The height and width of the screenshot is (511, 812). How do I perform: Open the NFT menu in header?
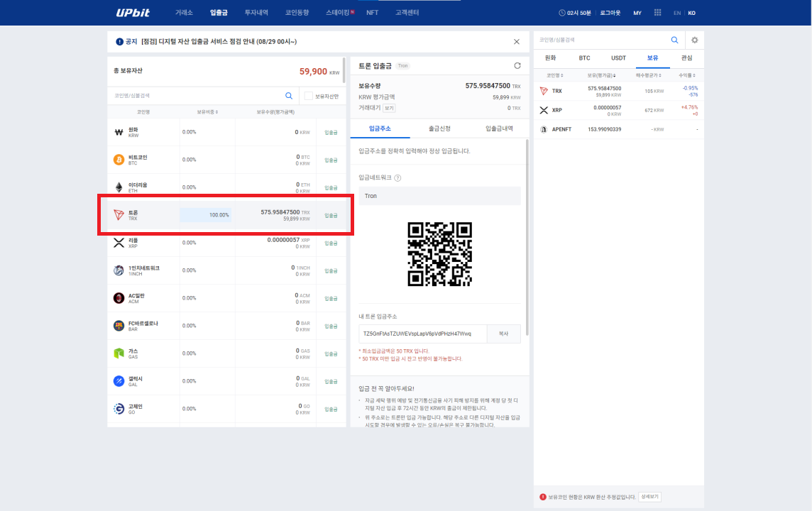tap(373, 13)
